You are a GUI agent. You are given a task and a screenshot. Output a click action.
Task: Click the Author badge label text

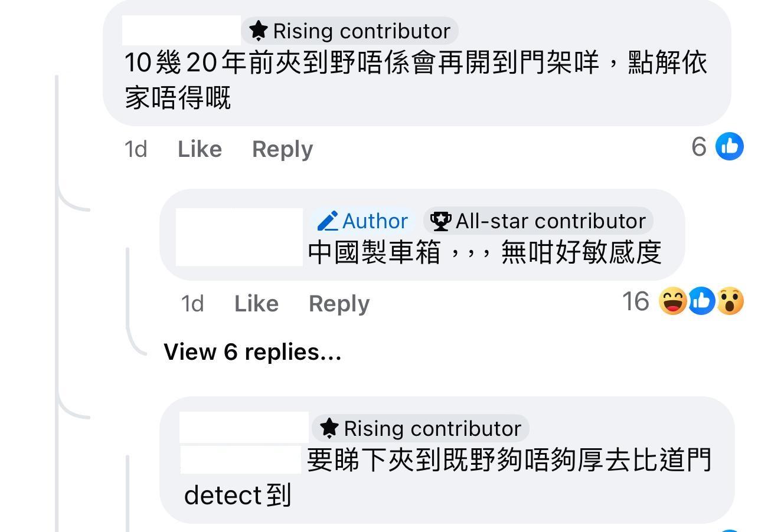[x=375, y=221]
